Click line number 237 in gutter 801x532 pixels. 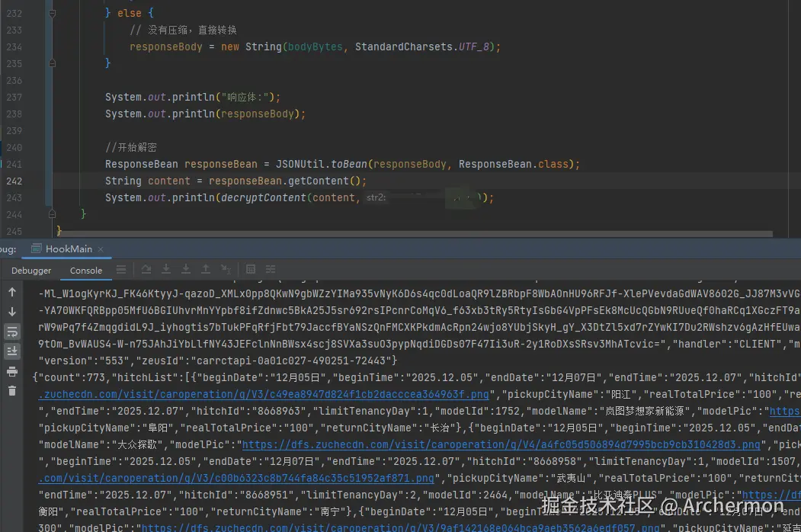(14, 97)
